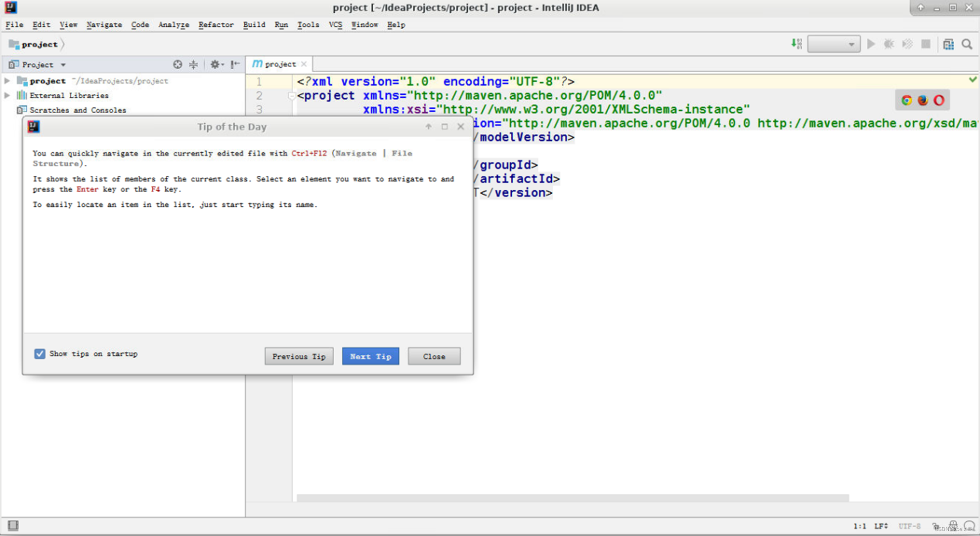Open the File menu
The width and height of the screenshot is (980, 536).
(14, 25)
